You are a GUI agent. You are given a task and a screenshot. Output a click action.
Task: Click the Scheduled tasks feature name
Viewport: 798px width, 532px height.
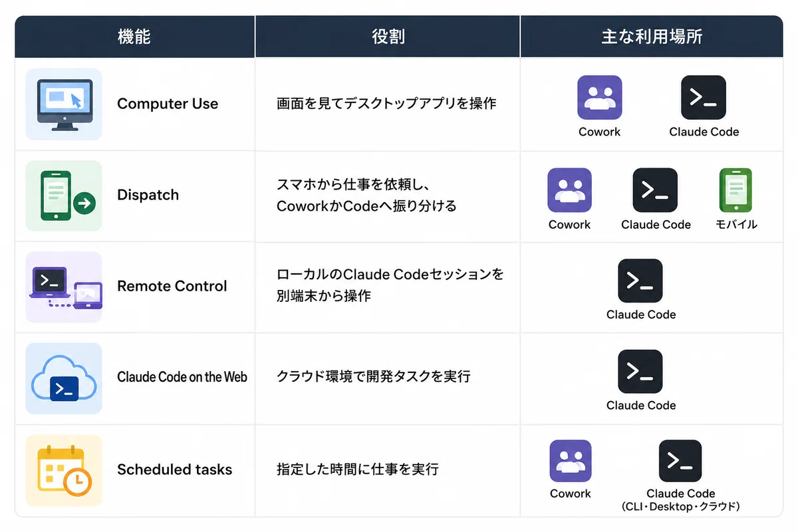175,469
